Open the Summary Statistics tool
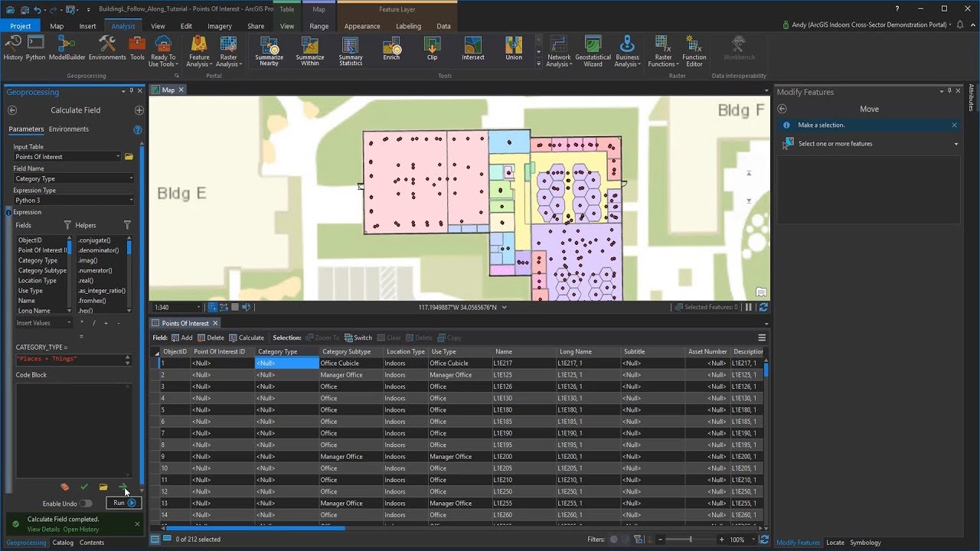The image size is (980, 551). pos(351,51)
